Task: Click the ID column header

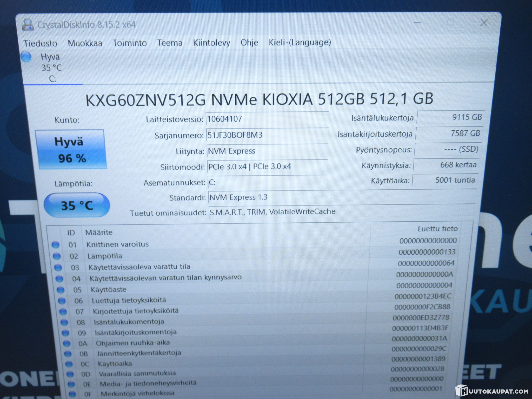Action: coord(71,232)
